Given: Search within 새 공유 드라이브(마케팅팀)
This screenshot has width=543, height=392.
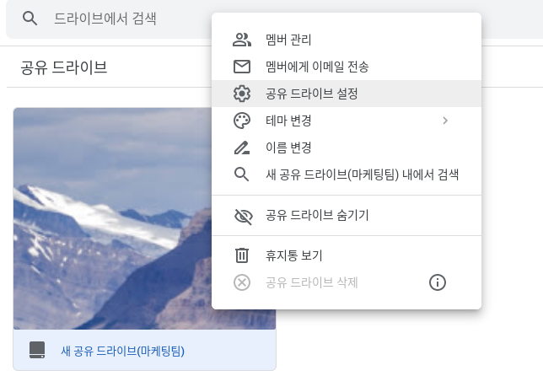Looking at the screenshot, I should 347,175.
